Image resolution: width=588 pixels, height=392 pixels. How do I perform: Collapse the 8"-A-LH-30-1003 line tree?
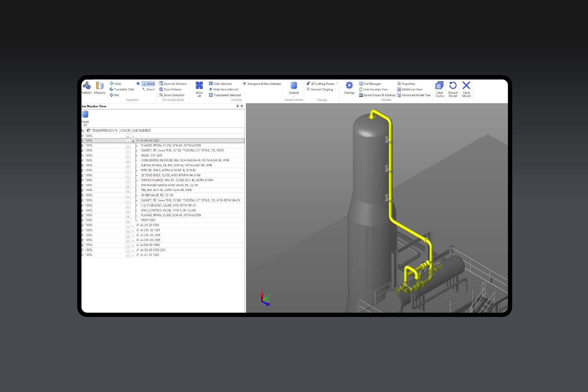[x=133, y=141]
